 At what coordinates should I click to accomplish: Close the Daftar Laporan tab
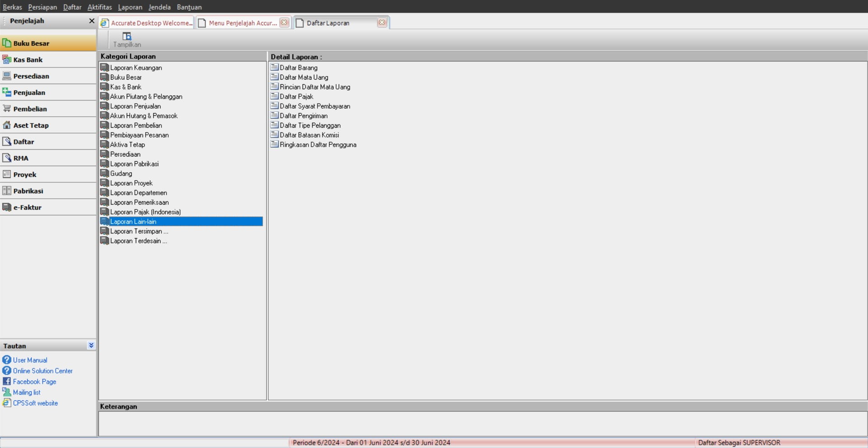[x=382, y=23]
